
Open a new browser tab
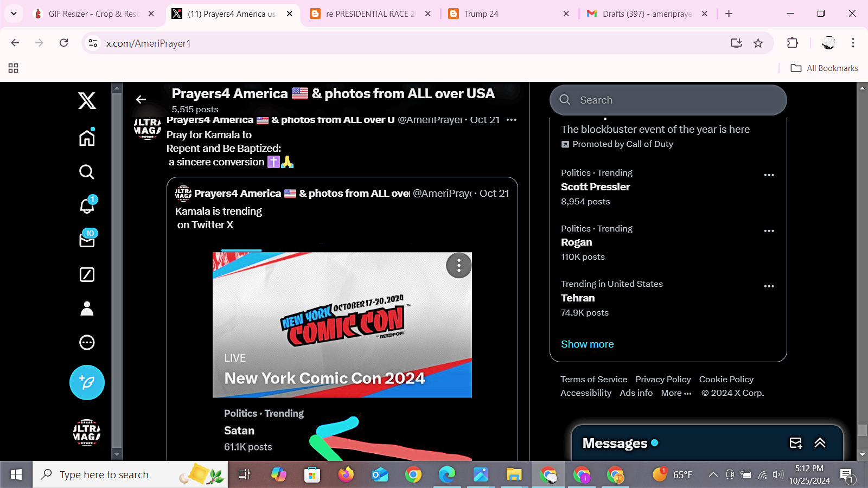[729, 14]
